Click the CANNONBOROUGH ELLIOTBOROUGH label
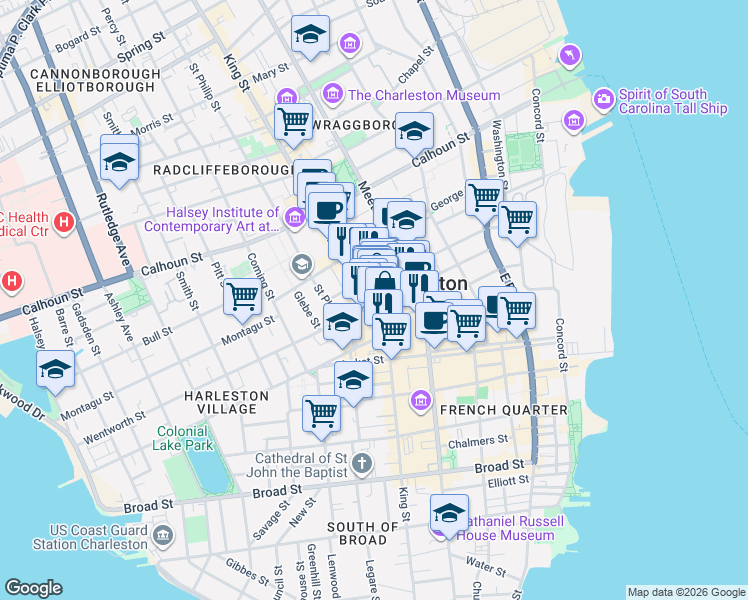The image size is (748, 600). tap(95, 80)
